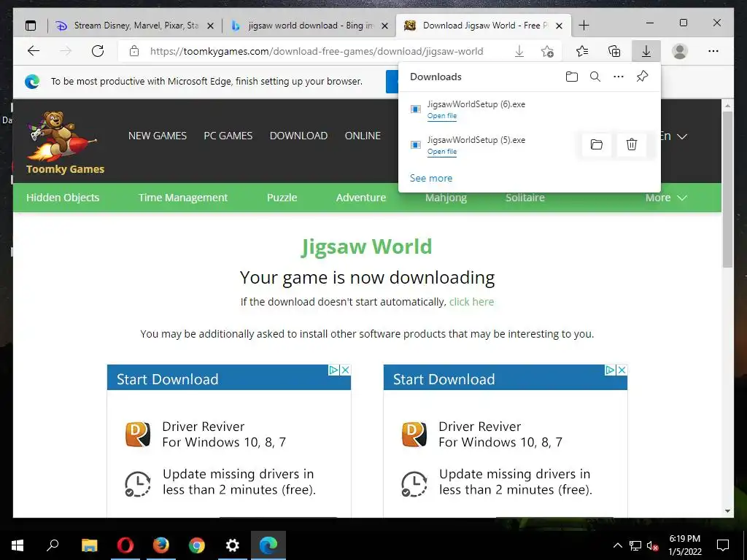The width and height of the screenshot is (747, 560).
Task: Close the Download Jigsaw World tab
Action: [560, 26]
